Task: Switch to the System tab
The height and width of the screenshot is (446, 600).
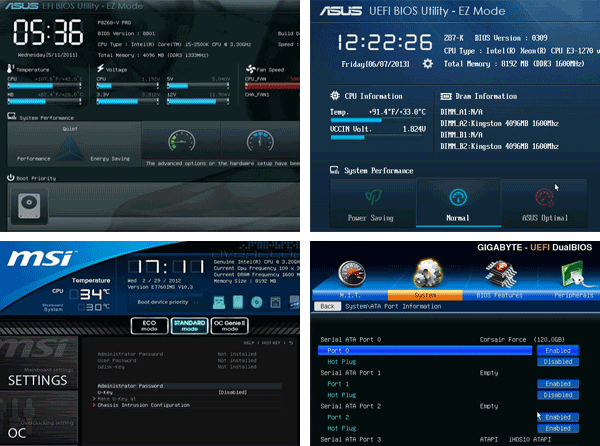Action: (x=429, y=295)
